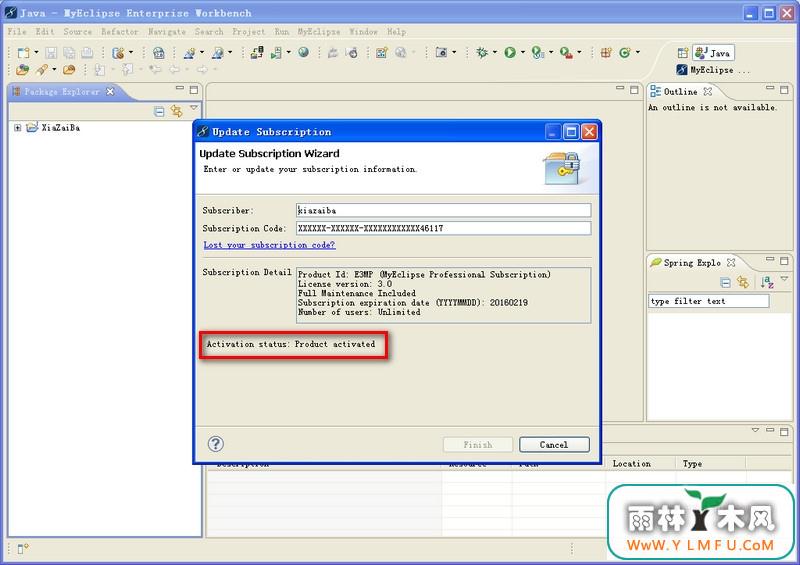This screenshot has width=800, height=565.
Task: Open the MyEclipse web browser globe icon
Action: pyautogui.click(x=304, y=52)
